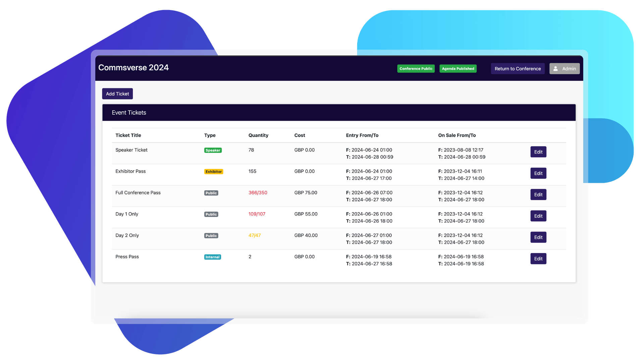
Task: Click the Type column header
Action: point(210,135)
